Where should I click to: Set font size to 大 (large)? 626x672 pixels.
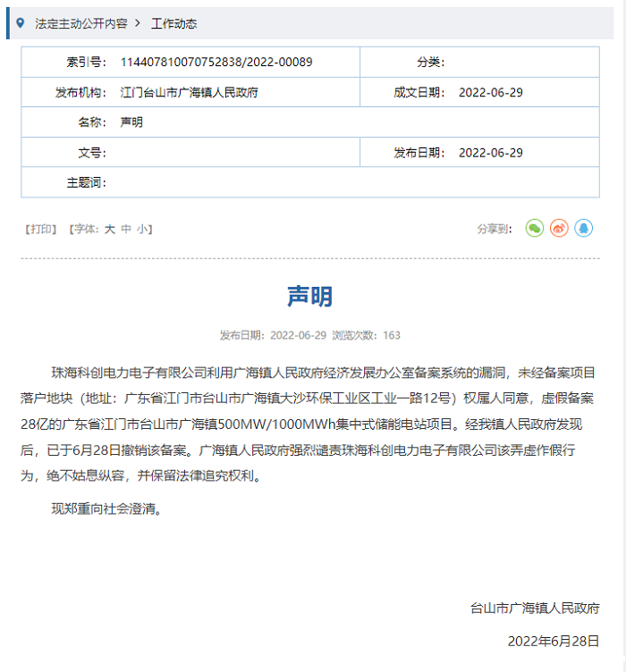coord(109,229)
